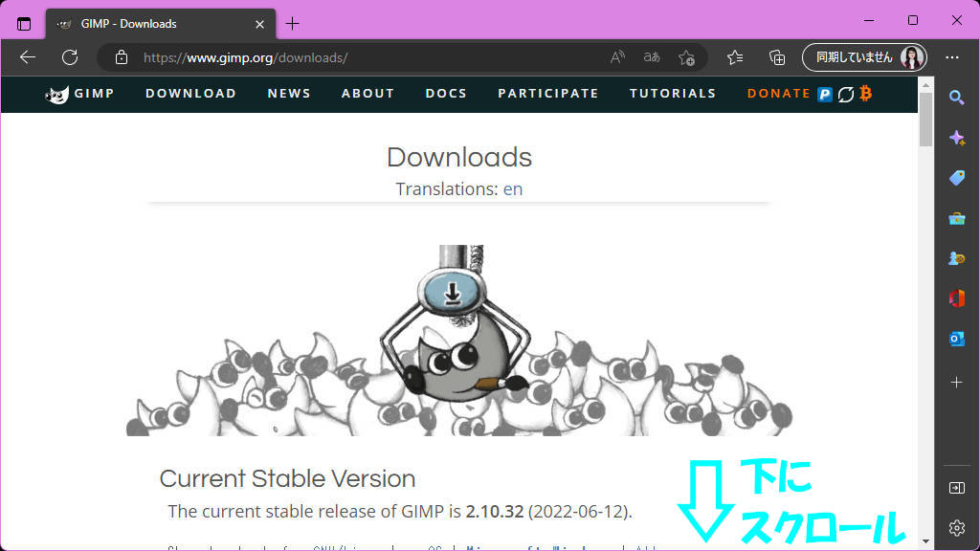Click the address bar URL field

click(364, 57)
